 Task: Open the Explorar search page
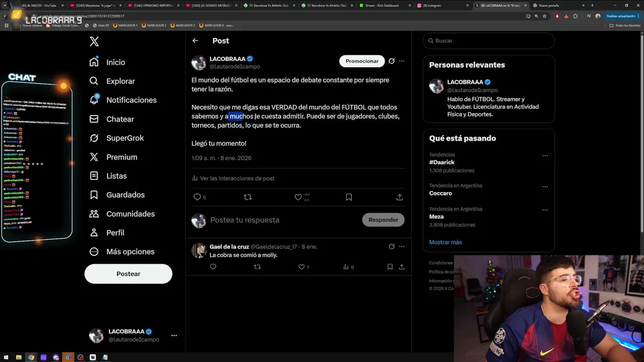point(112,81)
